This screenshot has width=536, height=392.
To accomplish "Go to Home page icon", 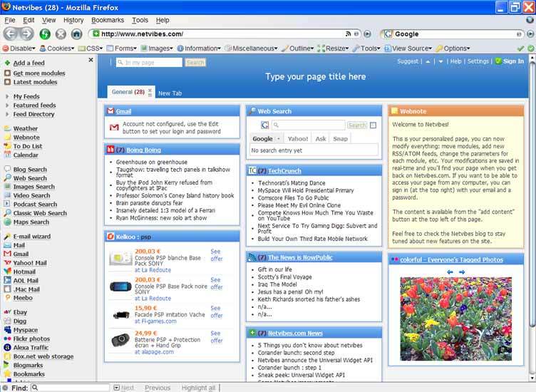I will 76,33.
